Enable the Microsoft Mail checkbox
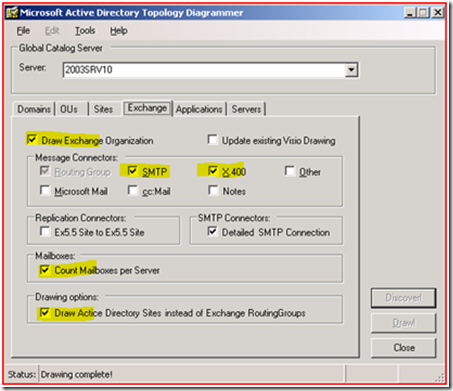 point(45,190)
